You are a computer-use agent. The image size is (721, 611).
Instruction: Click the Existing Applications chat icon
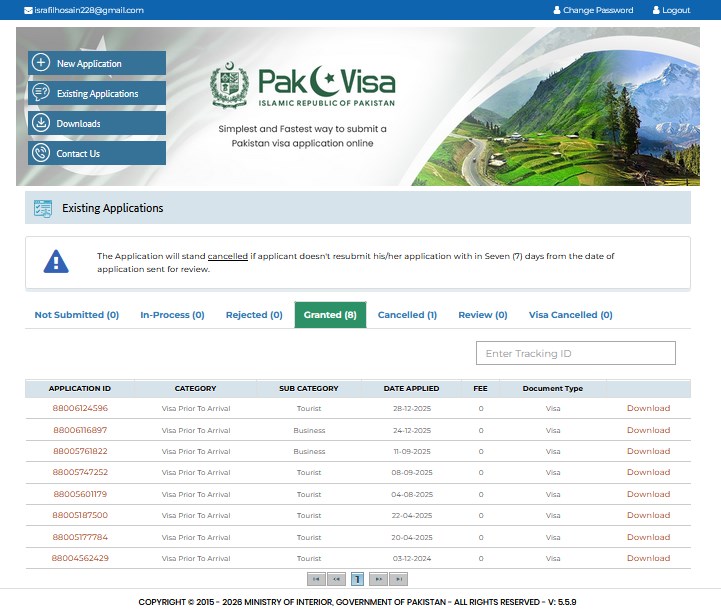pos(41,93)
